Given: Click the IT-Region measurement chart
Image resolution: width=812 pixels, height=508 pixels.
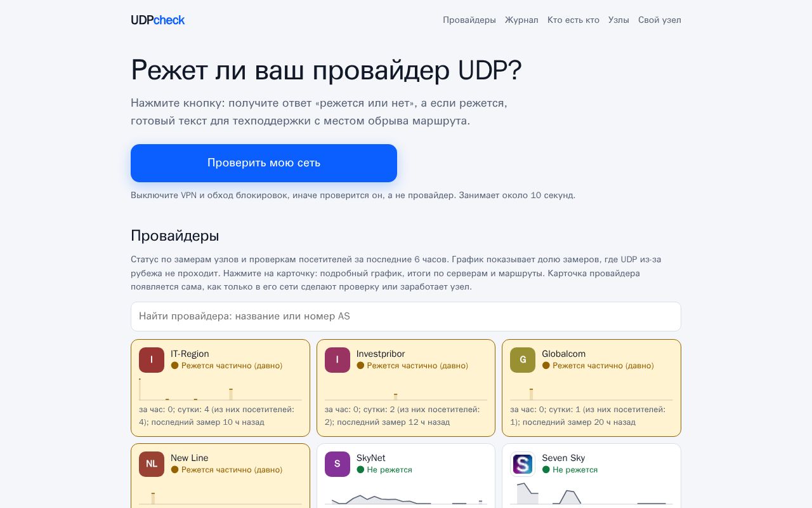Looking at the screenshot, I should coord(220,389).
